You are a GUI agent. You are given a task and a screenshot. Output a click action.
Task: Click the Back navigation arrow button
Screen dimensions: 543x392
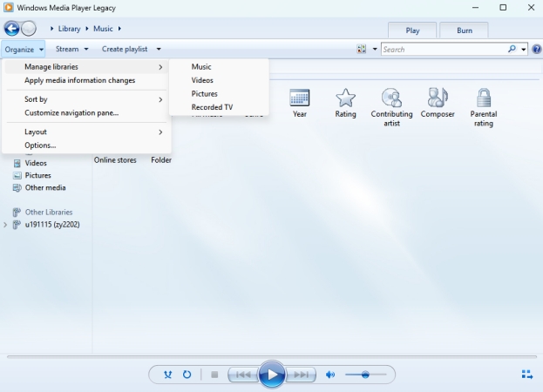pos(12,29)
